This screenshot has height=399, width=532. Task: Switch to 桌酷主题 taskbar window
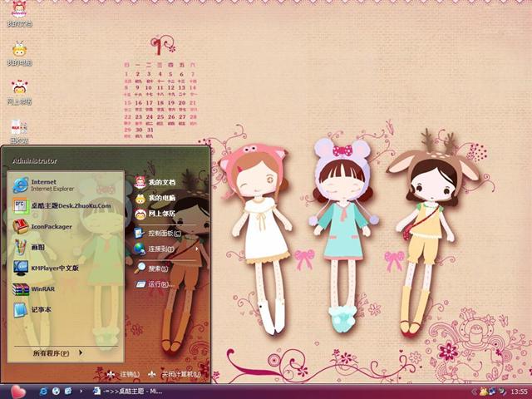[128, 392]
